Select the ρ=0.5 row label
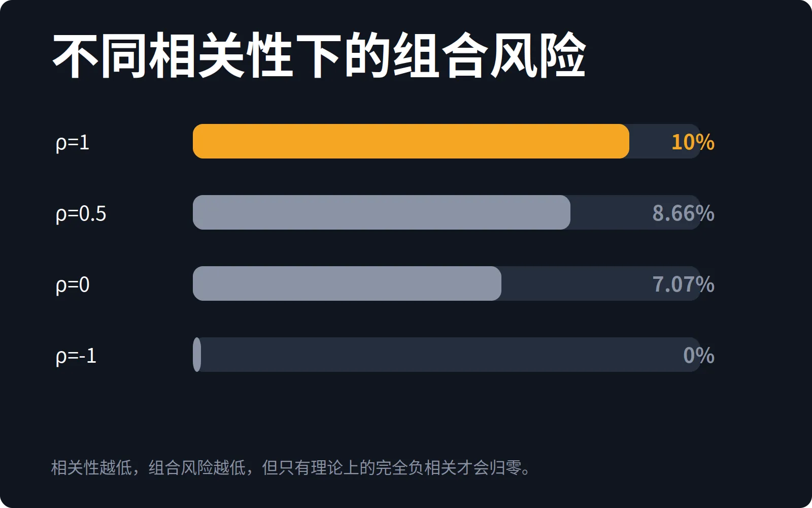This screenshot has height=508, width=812. pos(81,214)
